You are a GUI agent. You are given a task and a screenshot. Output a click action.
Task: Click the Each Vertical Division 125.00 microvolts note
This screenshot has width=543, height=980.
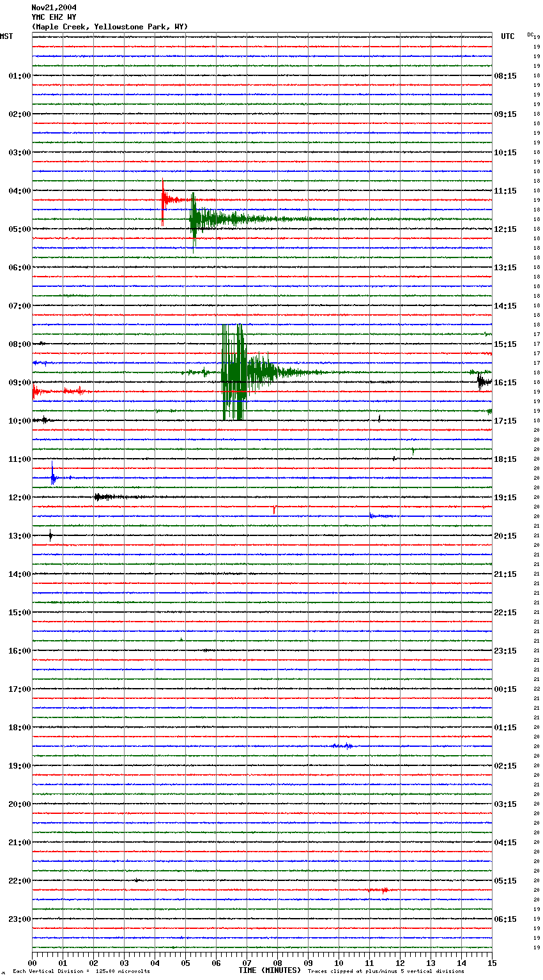81,971
